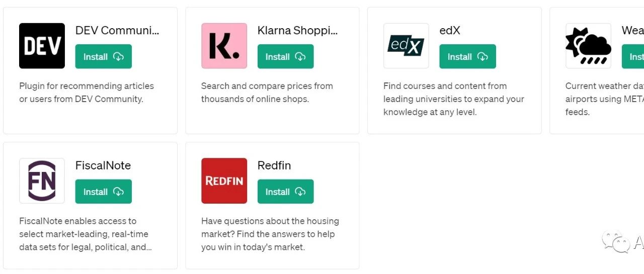This screenshot has height=274, width=644.
Task: Click the DEV Community black logo icon
Action: click(42, 46)
